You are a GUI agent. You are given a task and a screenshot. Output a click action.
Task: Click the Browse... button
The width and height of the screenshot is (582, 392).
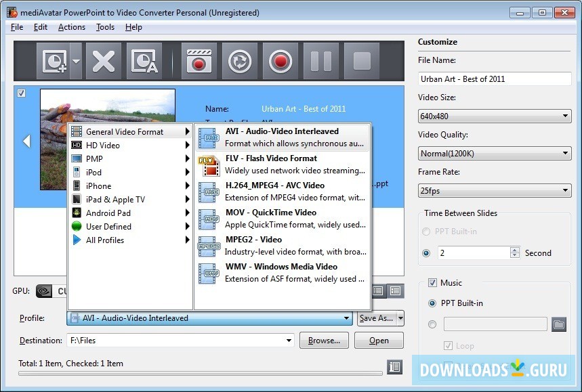(x=324, y=341)
